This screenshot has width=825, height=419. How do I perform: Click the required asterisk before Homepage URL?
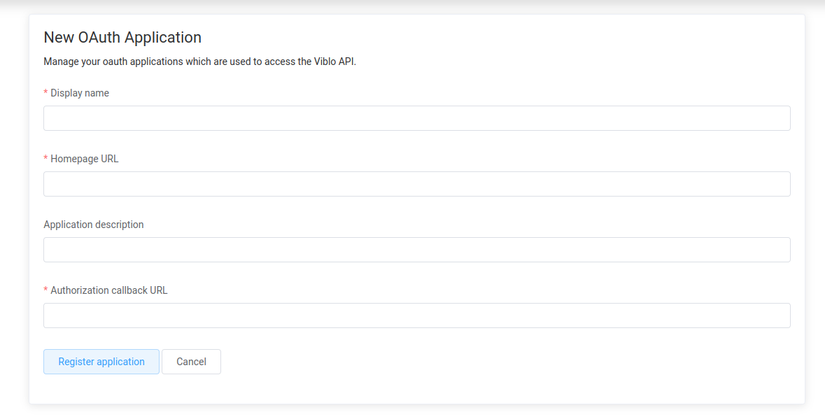pos(46,159)
